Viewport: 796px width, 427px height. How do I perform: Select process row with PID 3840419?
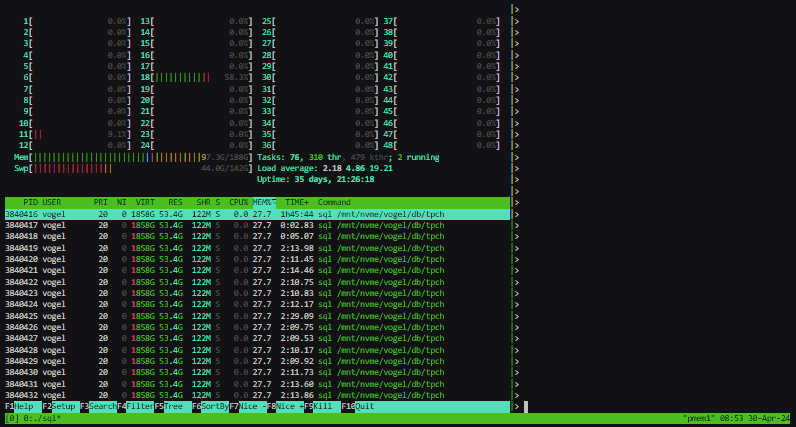click(257, 248)
